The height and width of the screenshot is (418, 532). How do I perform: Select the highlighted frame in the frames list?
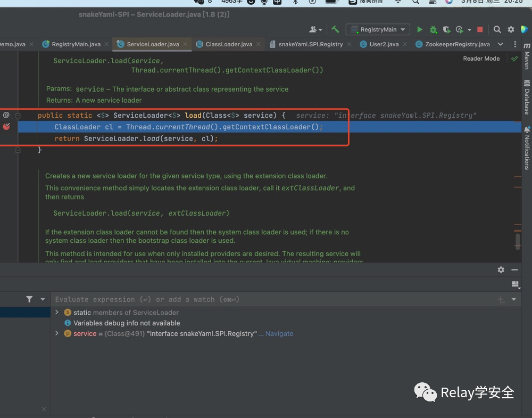coord(25,313)
